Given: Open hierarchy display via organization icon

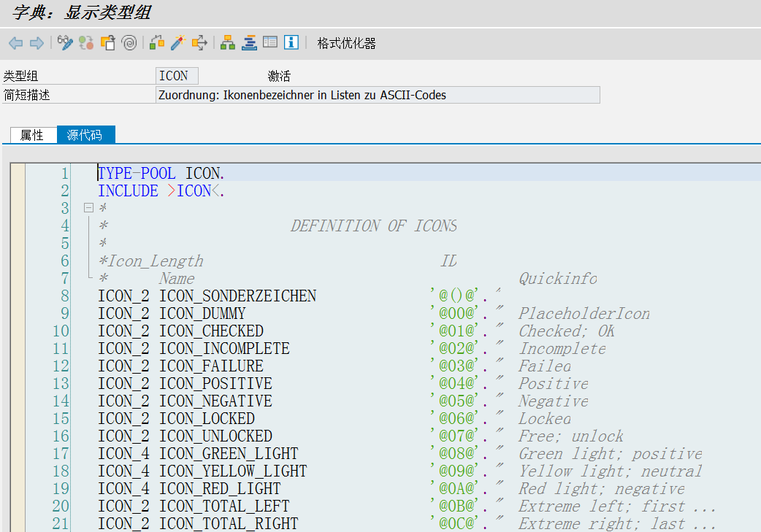Looking at the screenshot, I should [228, 42].
